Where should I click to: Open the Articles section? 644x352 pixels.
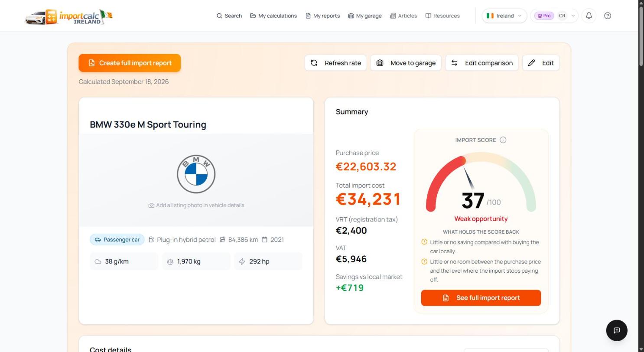403,16
